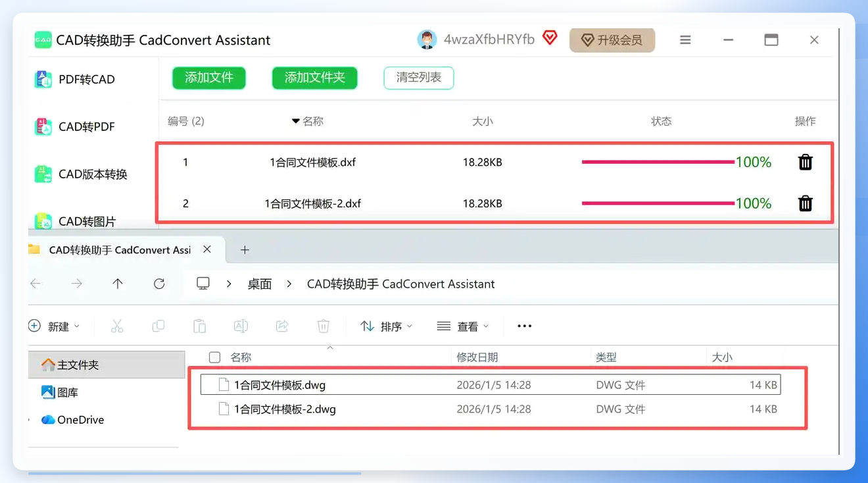Click the Cut scissors icon in Explorer toolbar
The width and height of the screenshot is (868, 483).
117,326
